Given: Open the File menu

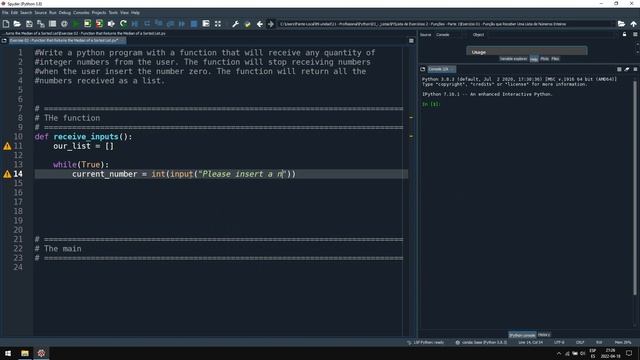Looking at the screenshot, I should (x=5, y=13).
